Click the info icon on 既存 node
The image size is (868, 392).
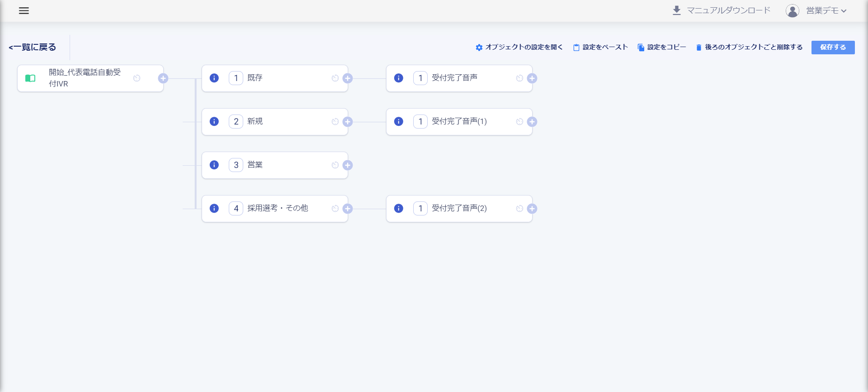click(x=214, y=78)
